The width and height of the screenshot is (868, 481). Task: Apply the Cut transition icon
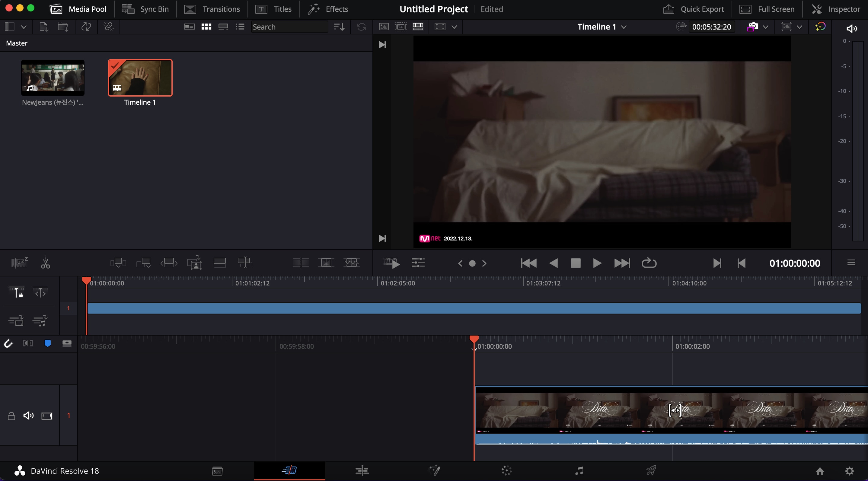pyautogui.click(x=301, y=263)
